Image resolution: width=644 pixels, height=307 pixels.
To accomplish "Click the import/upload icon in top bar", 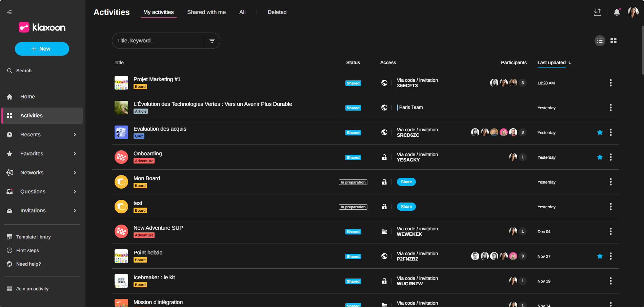I will pyautogui.click(x=597, y=12).
